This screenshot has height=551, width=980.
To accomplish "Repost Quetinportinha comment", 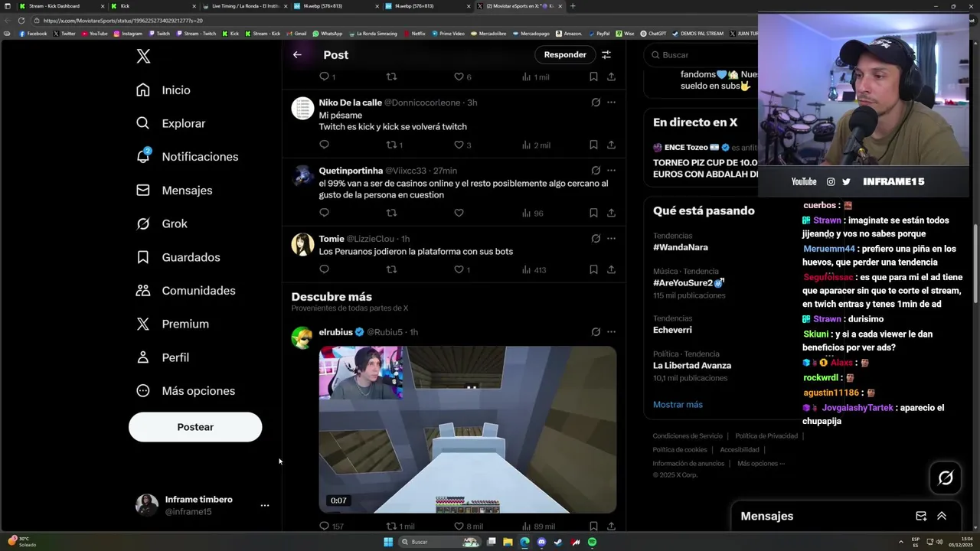I will (x=391, y=213).
